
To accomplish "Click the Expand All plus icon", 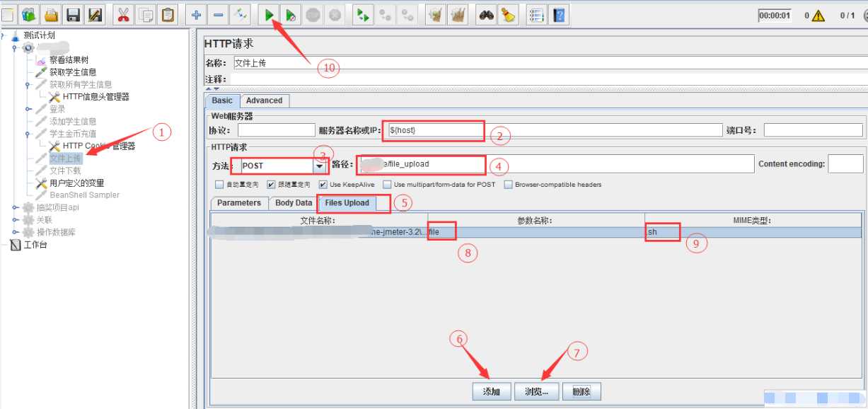I will click(x=197, y=14).
